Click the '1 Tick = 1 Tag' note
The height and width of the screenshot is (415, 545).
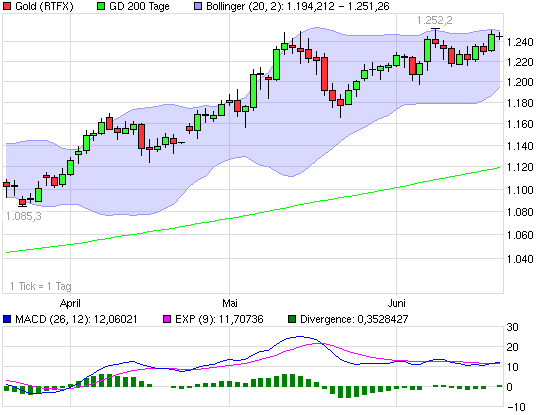coord(41,286)
